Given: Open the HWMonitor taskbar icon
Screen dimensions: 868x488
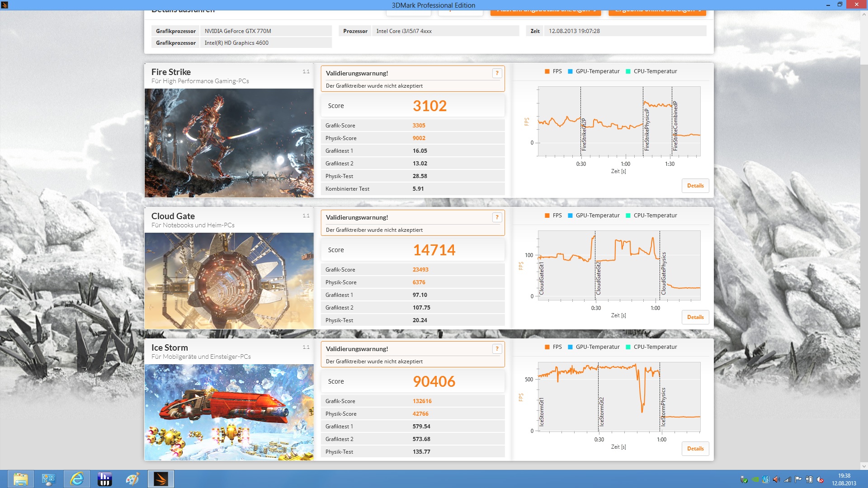Looking at the screenshot, I should click(x=104, y=479).
